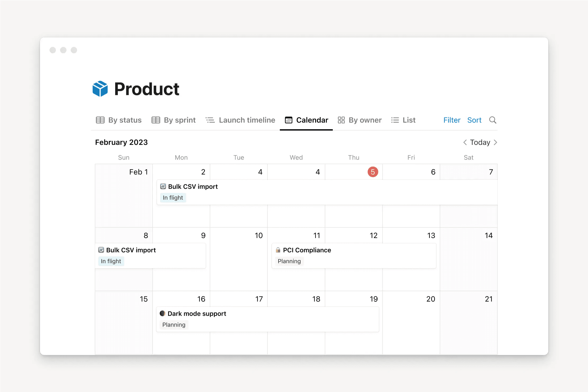The width and height of the screenshot is (588, 392).
Task: Click the moon icon on Dark mode support
Action: tap(163, 313)
